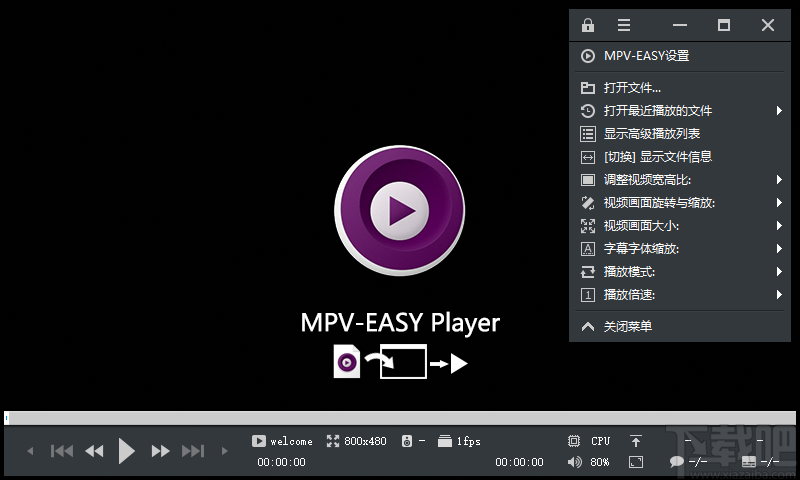Click the rewind double-arrow button

click(x=94, y=451)
